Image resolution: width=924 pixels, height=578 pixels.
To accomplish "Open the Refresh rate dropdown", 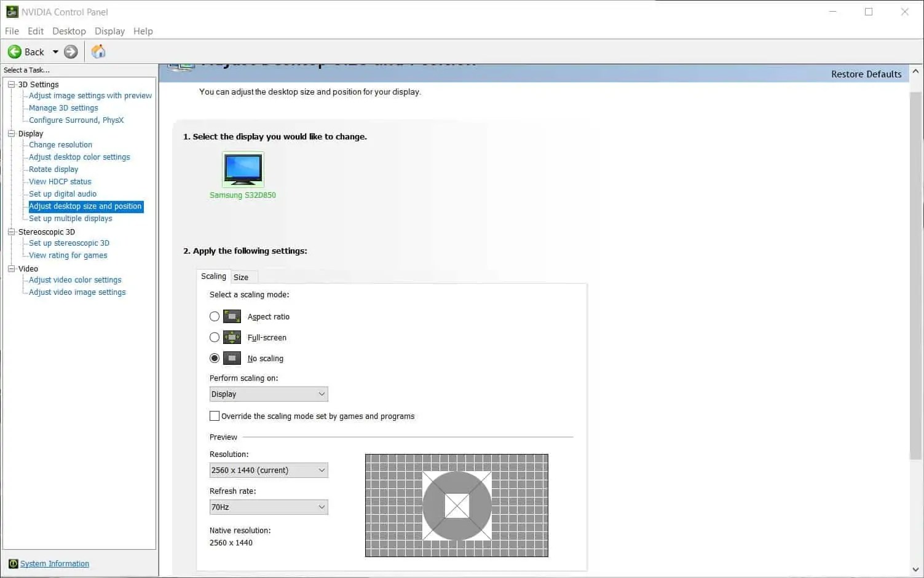I will click(x=321, y=507).
